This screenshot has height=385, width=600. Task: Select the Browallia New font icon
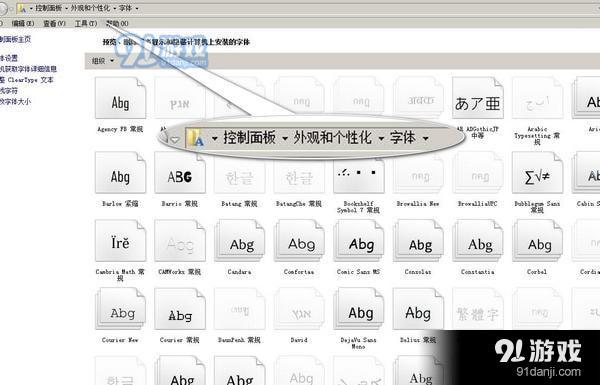point(418,173)
